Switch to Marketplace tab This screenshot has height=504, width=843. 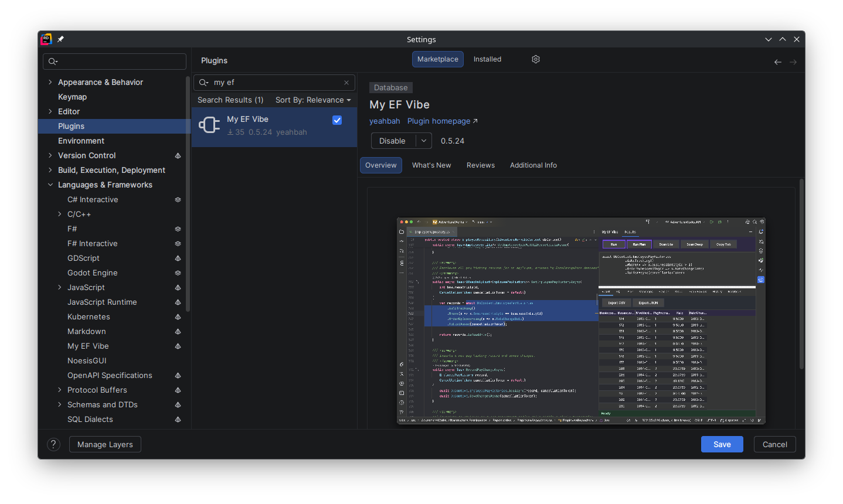click(438, 59)
